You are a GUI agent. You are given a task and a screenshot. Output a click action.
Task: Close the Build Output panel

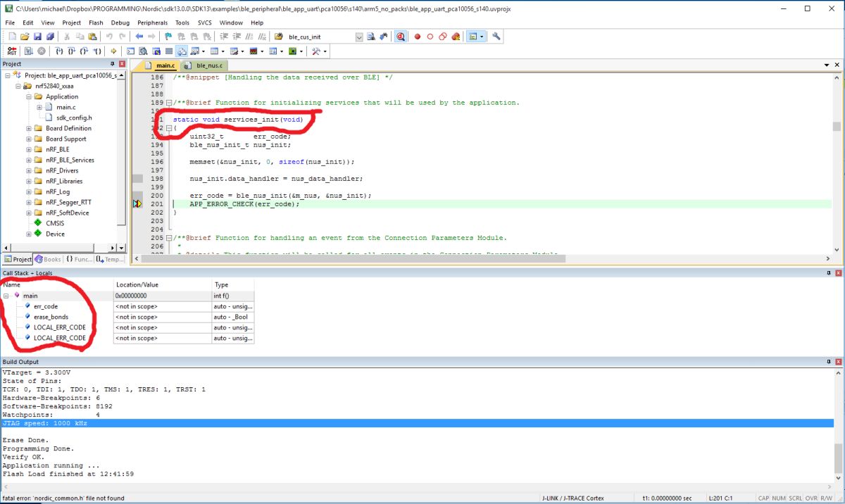[x=839, y=362]
